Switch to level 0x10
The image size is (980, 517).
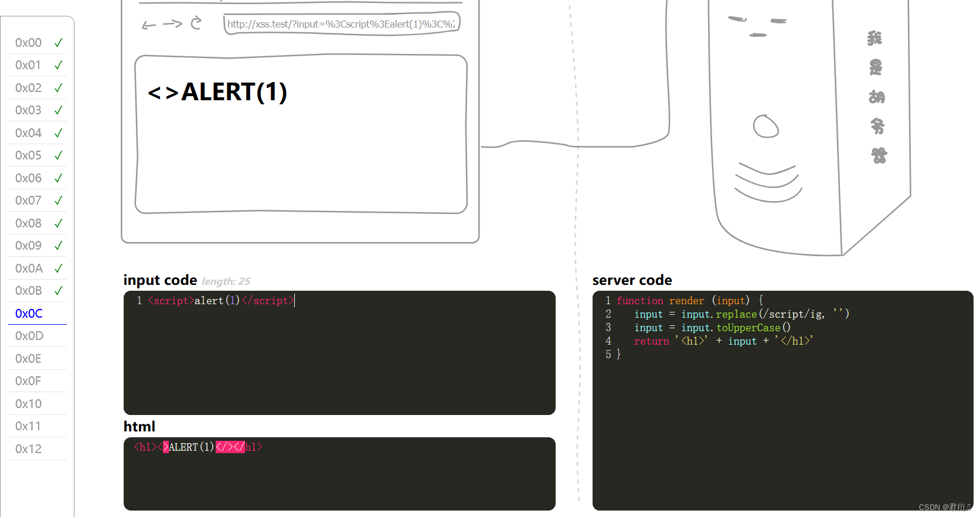29,404
